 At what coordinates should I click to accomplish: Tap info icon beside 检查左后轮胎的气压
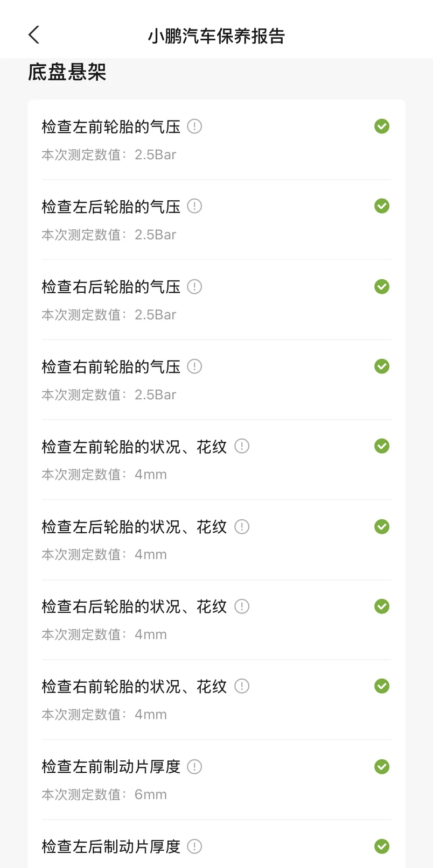coord(194,206)
